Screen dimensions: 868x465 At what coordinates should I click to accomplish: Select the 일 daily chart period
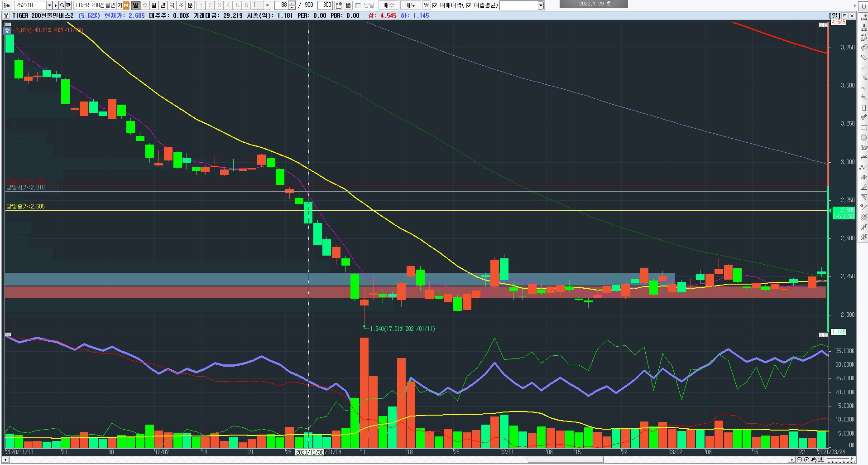pyautogui.click(x=135, y=5)
